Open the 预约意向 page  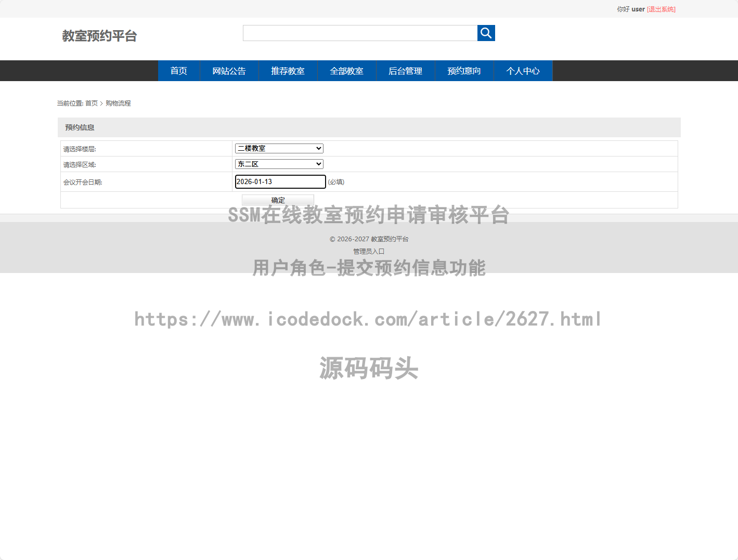(x=464, y=71)
